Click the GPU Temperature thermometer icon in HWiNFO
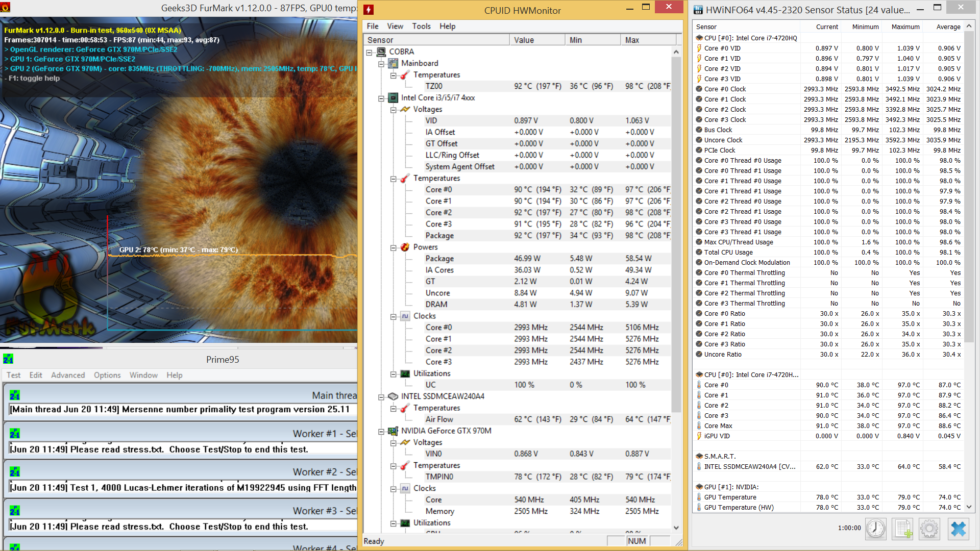The height and width of the screenshot is (551, 980). coord(699,497)
